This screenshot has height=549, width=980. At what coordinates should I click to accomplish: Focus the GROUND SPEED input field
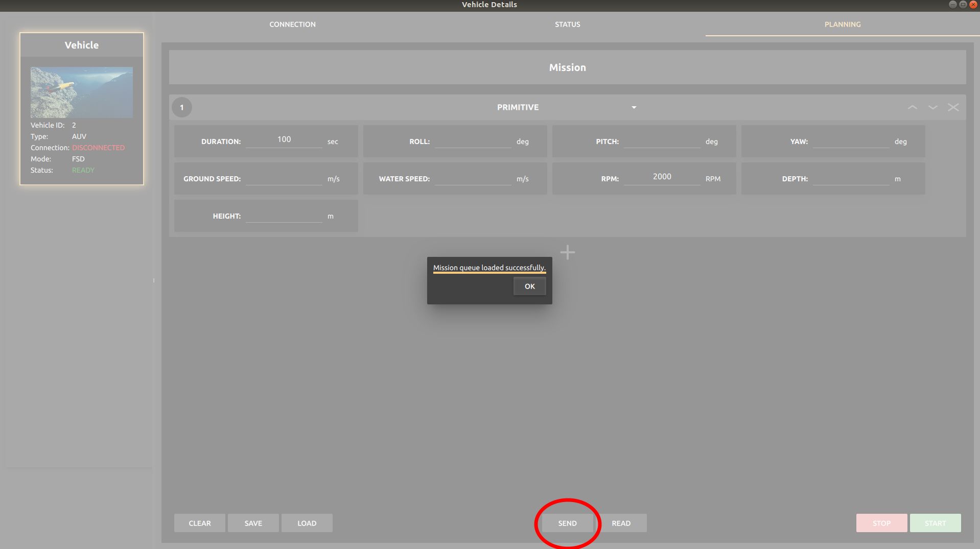point(284,177)
